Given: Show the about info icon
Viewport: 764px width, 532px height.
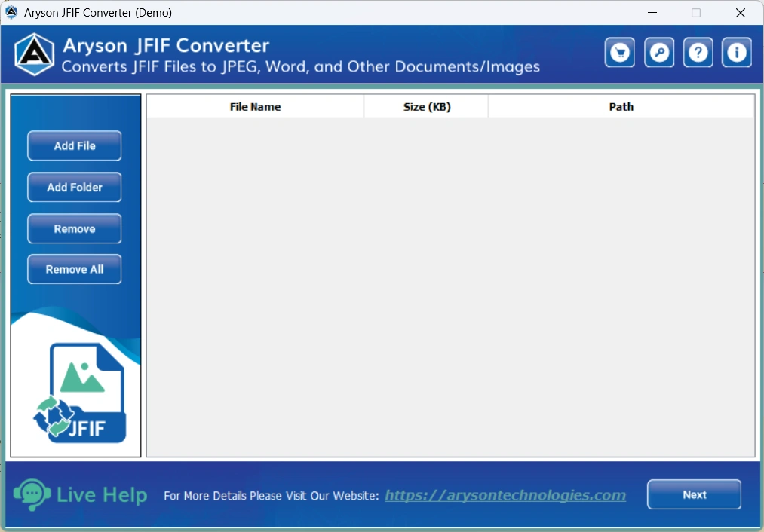Looking at the screenshot, I should (x=736, y=52).
